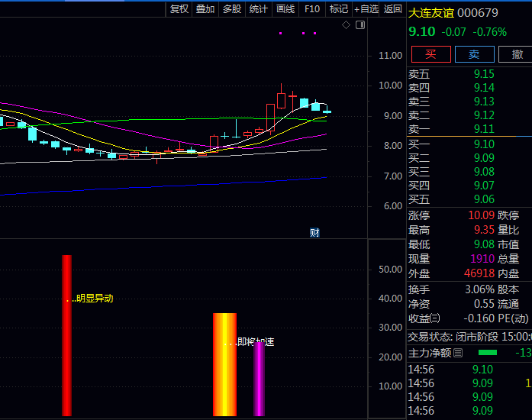Click the 撤 cancel order button
The height and width of the screenshot is (420, 532).
point(517,53)
